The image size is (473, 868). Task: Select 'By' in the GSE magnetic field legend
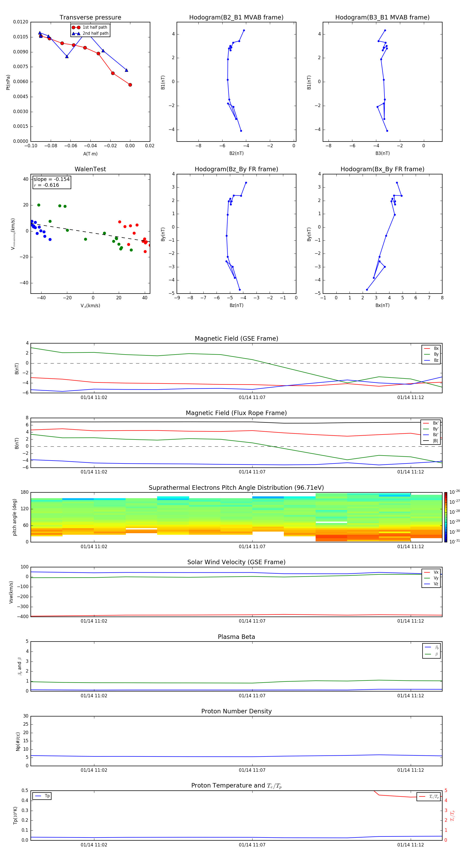click(431, 354)
